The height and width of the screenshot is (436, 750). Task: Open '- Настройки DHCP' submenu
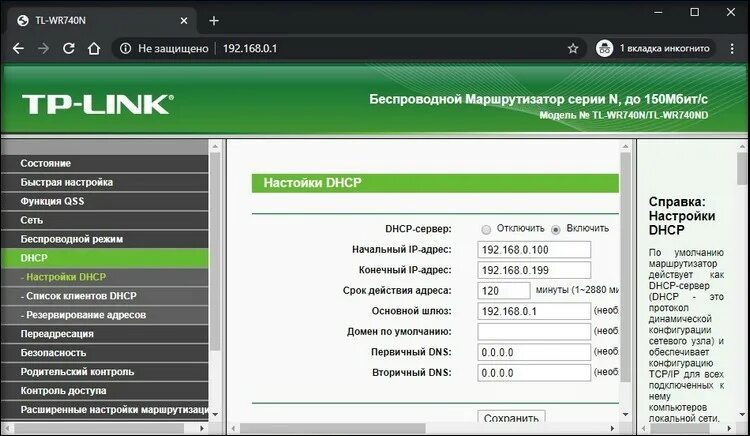(x=105, y=277)
